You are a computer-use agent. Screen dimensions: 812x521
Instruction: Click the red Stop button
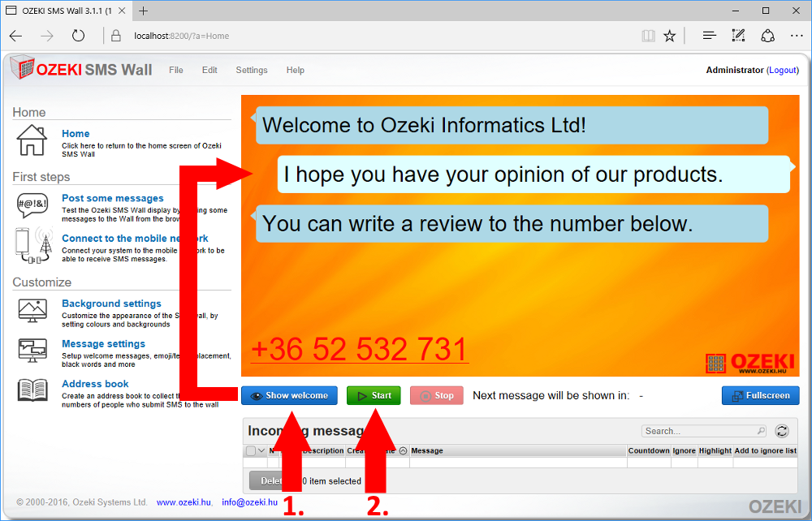437,396
